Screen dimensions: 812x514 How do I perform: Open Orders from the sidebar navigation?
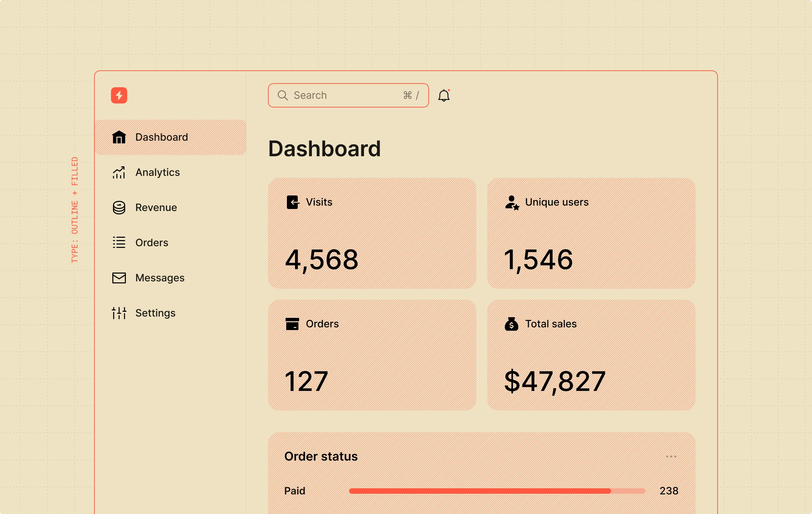[171, 243]
